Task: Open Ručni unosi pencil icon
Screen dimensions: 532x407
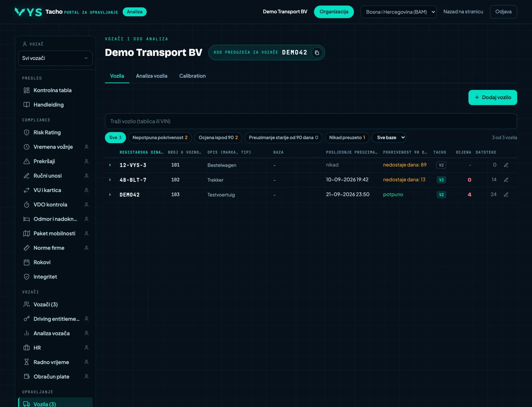Action: click(27, 176)
